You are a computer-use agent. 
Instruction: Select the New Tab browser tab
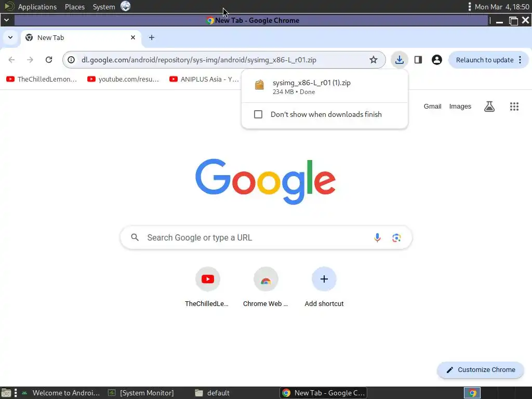coord(82,37)
